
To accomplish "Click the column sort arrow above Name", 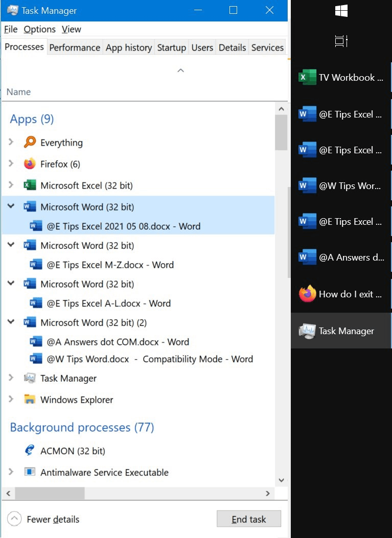I will 180,71.
